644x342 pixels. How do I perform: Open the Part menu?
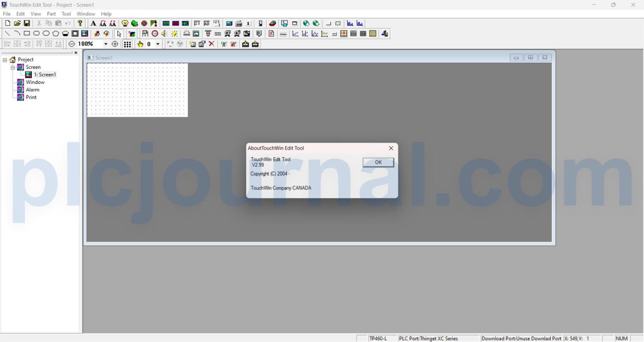click(x=51, y=13)
